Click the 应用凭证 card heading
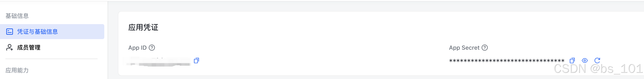The image size is (644, 79). [143, 27]
